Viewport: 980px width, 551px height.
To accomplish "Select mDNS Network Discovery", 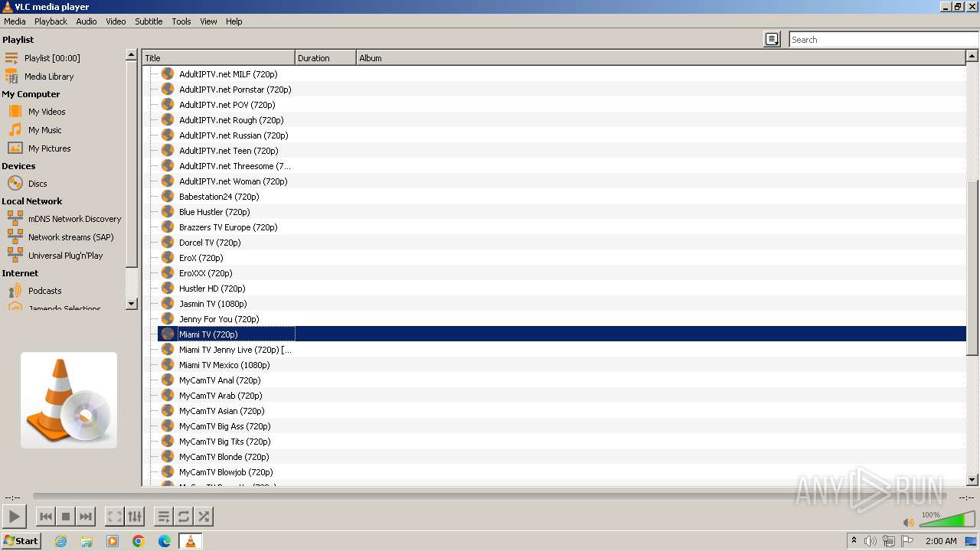I will click(74, 219).
